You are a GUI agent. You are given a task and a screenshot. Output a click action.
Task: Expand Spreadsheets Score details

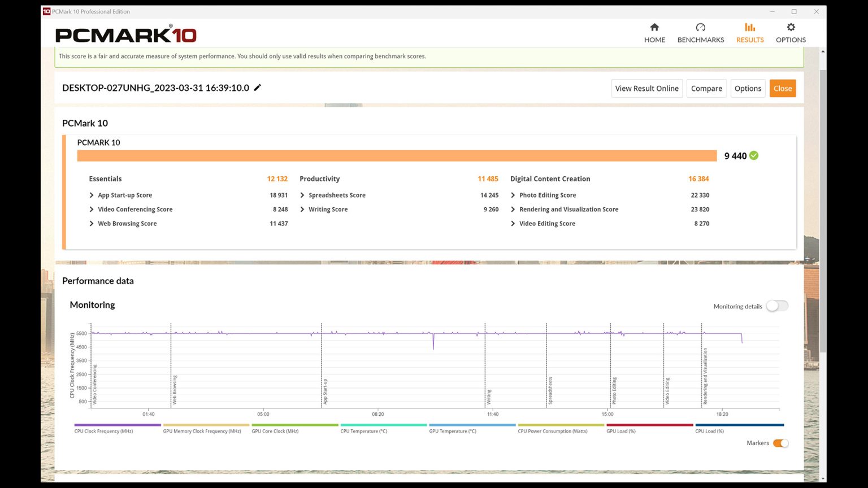302,195
